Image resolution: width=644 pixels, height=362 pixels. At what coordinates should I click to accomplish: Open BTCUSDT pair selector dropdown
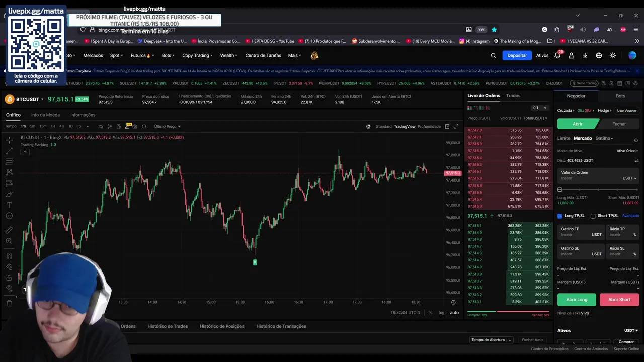click(x=30, y=99)
